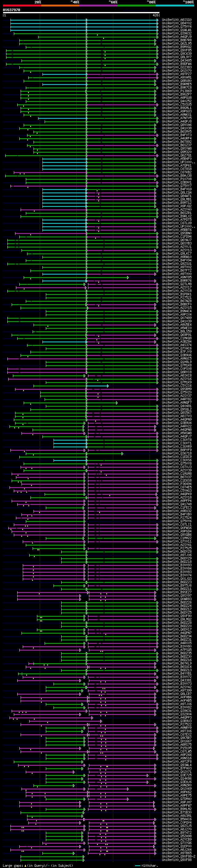Click the UniRef100_Q41038 entry
The height and width of the screenshot is (868, 197).
click(x=177, y=128)
